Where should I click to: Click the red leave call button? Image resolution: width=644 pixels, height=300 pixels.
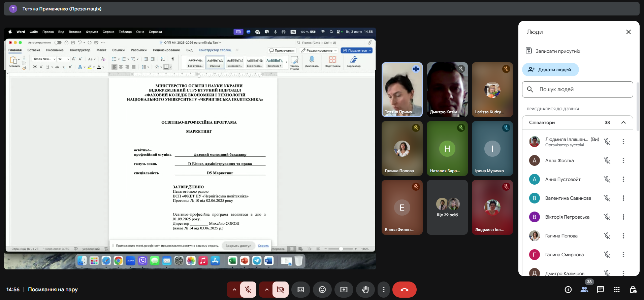pyautogui.click(x=404, y=290)
